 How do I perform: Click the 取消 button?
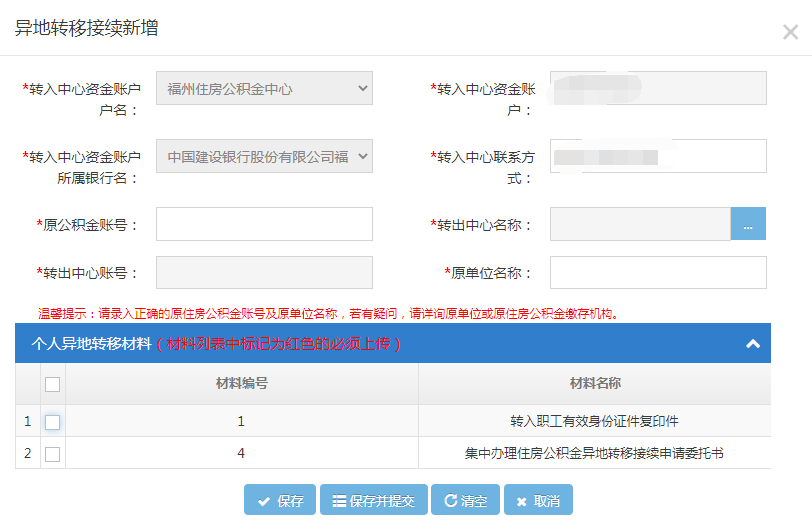[538, 500]
